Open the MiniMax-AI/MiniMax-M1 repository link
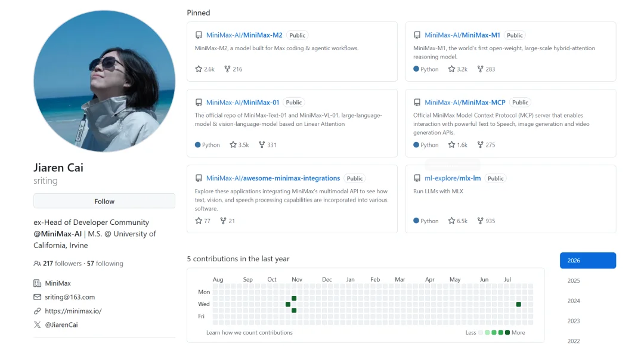The image size is (644, 346). pos(463,35)
